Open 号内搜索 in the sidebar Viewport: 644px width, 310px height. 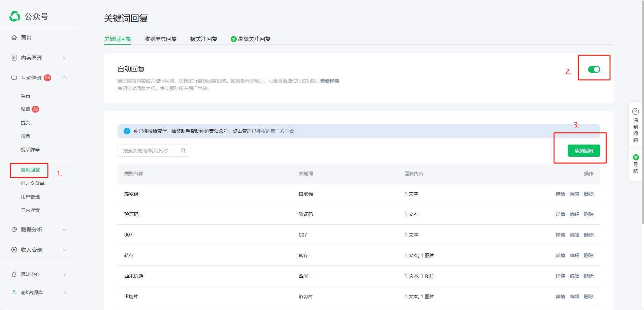tap(30, 210)
